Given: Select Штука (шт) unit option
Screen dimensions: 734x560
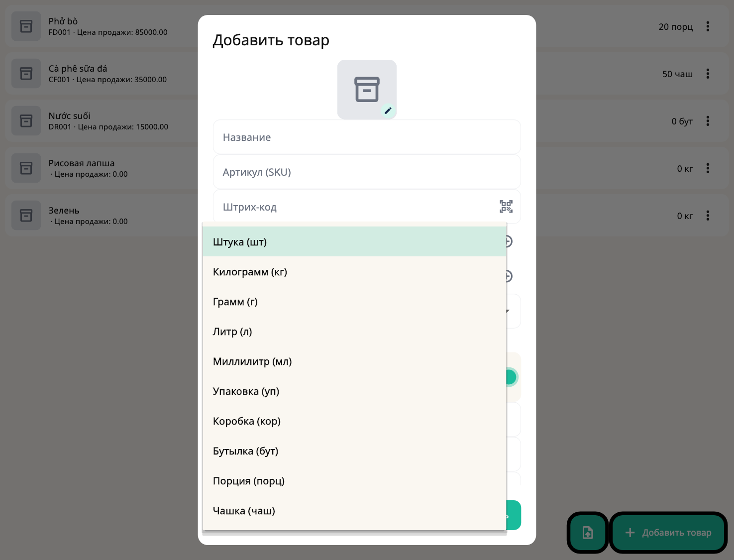Looking at the screenshot, I should click(x=354, y=241).
